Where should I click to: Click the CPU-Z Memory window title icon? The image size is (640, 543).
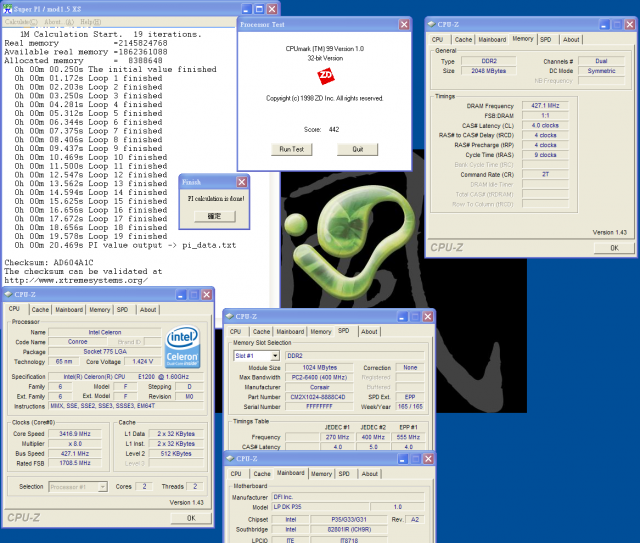(x=431, y=24)
